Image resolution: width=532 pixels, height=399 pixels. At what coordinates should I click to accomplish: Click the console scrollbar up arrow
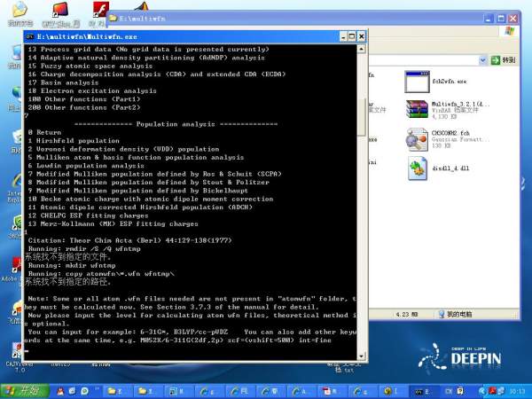coord(361,49)
